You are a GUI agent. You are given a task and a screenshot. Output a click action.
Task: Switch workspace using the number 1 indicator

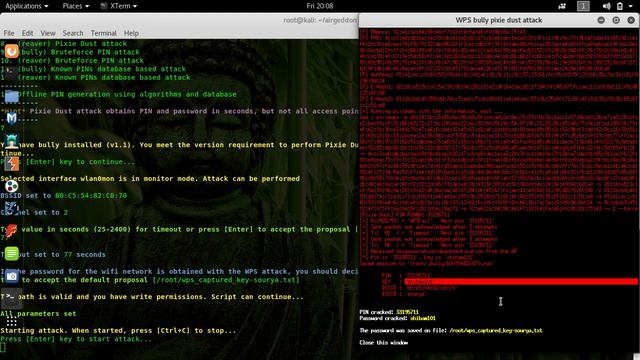(583, 6)
